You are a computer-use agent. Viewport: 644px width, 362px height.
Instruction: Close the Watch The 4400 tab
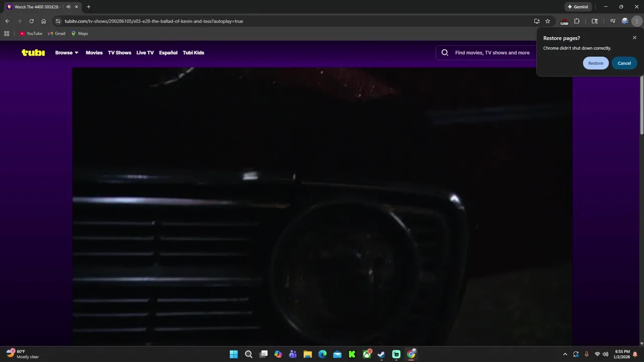[x=76, y=7]
